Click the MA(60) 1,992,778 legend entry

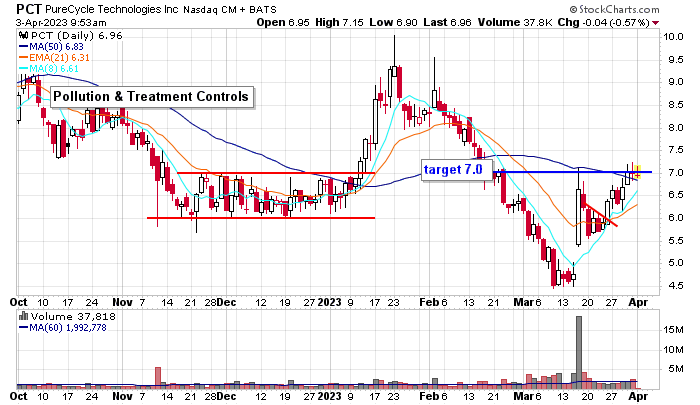63,328
